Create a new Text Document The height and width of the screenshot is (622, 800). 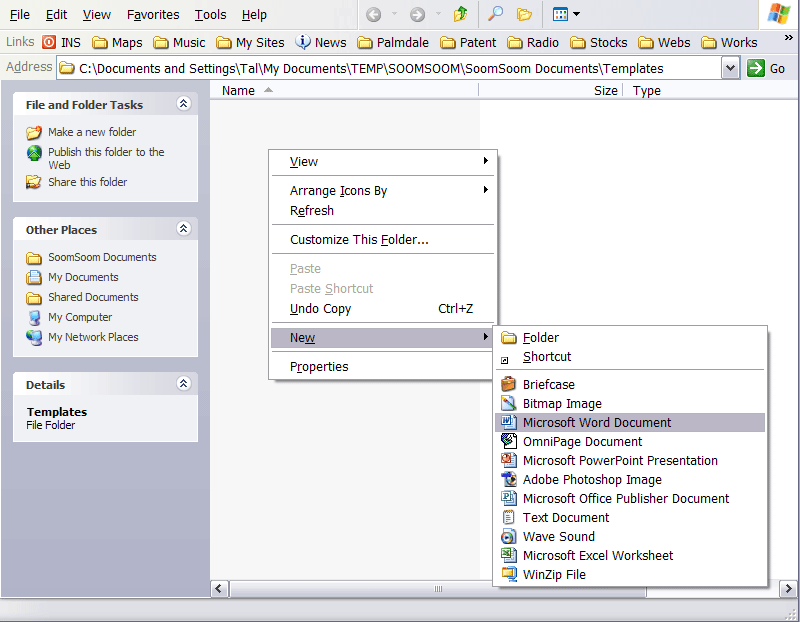pyautogui.click(x=630, y=517)
